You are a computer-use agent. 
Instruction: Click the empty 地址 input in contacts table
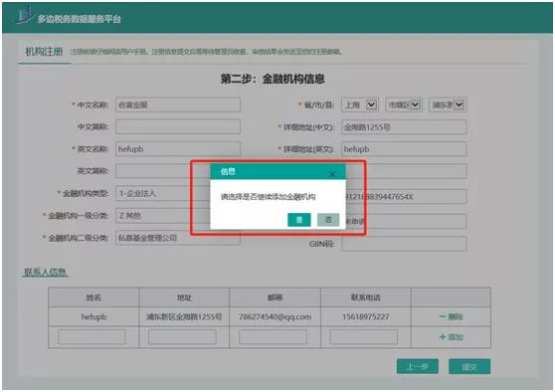click(x=182, y=336)
